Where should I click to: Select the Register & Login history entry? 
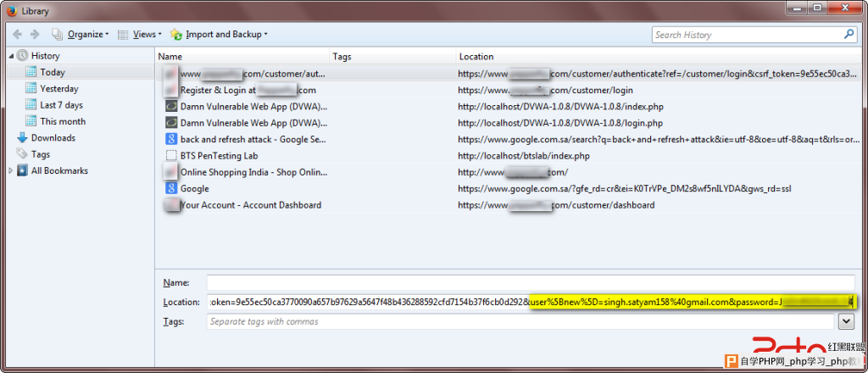[x=509, y=90]
